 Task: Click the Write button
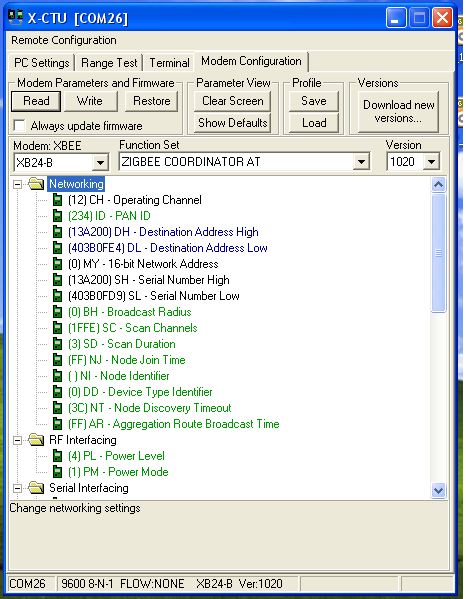90,101
